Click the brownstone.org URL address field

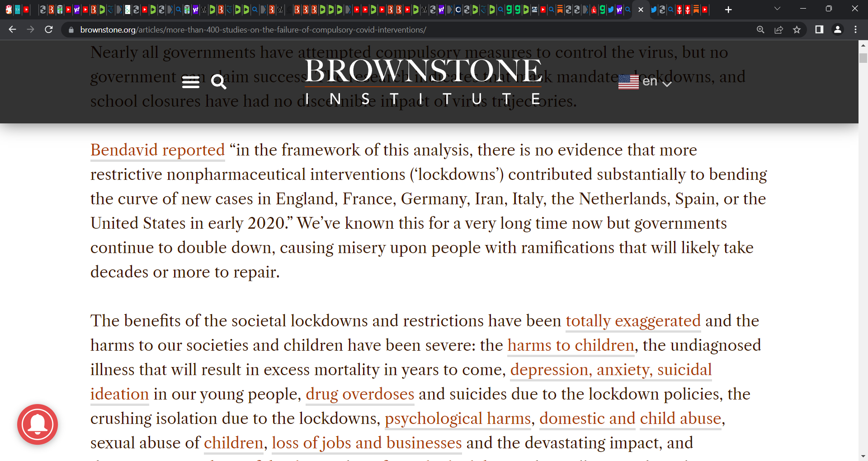click(253, 30)
